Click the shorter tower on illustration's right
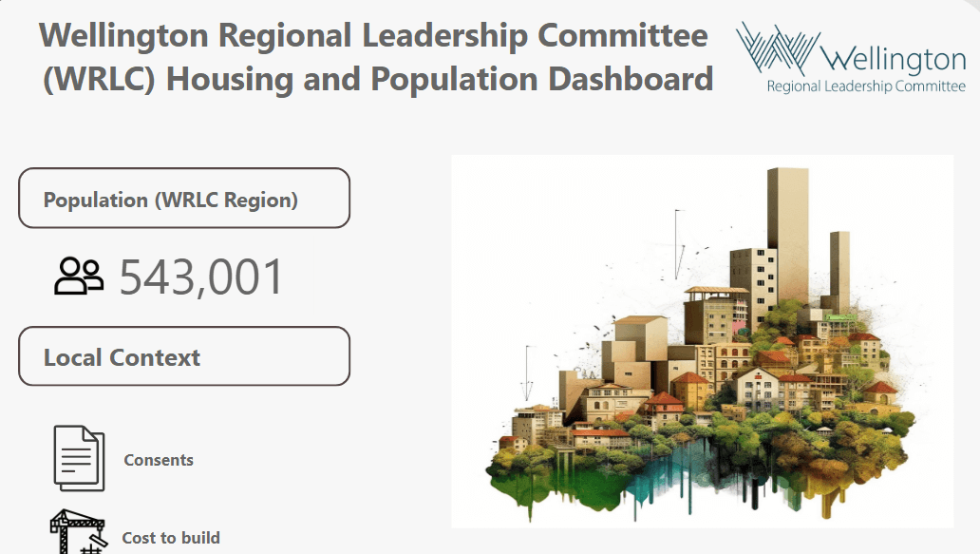Image resolution: width=980 pixels, height=554 pixels. click(839, 271)
